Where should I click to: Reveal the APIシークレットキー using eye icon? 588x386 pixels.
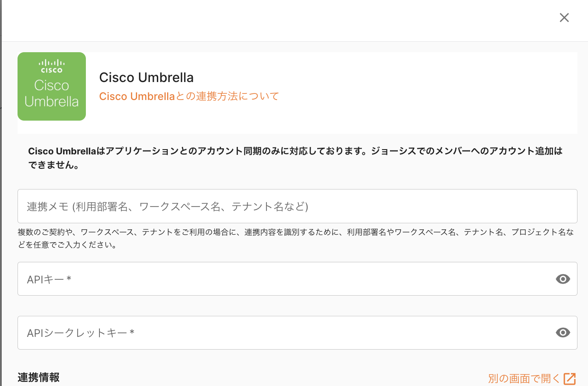click(563, 333)
